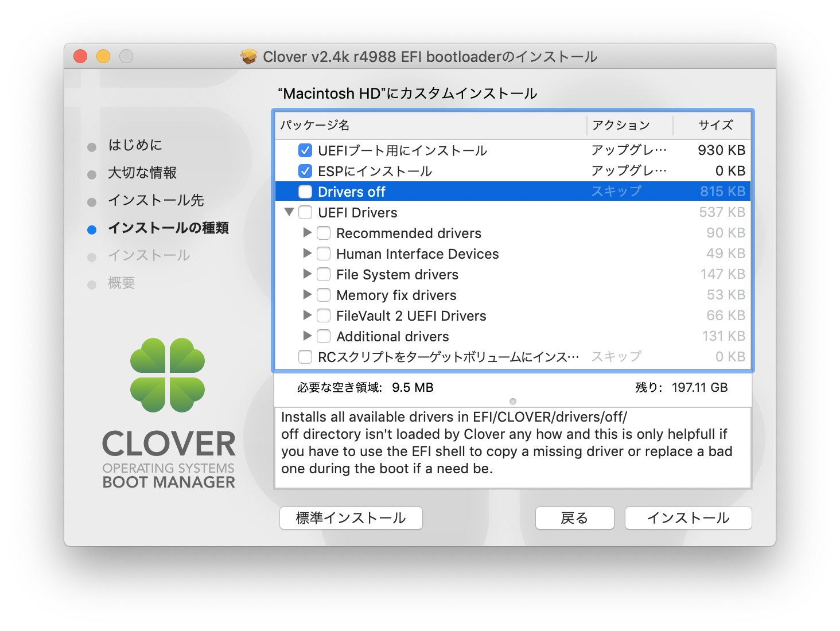Viewport: 840px width, 631px height.
Task: Minimize the Clover installer window
Action: tap(103, 56)
